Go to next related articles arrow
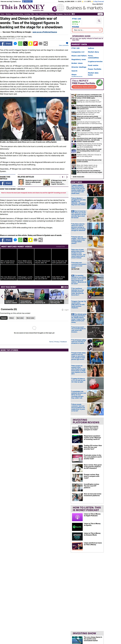 pyautogui.click(x=67, y=177)
